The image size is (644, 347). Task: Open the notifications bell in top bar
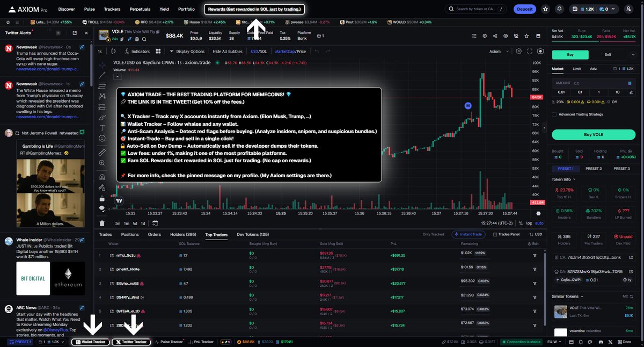pyautogui.click(x=560, y=9)
